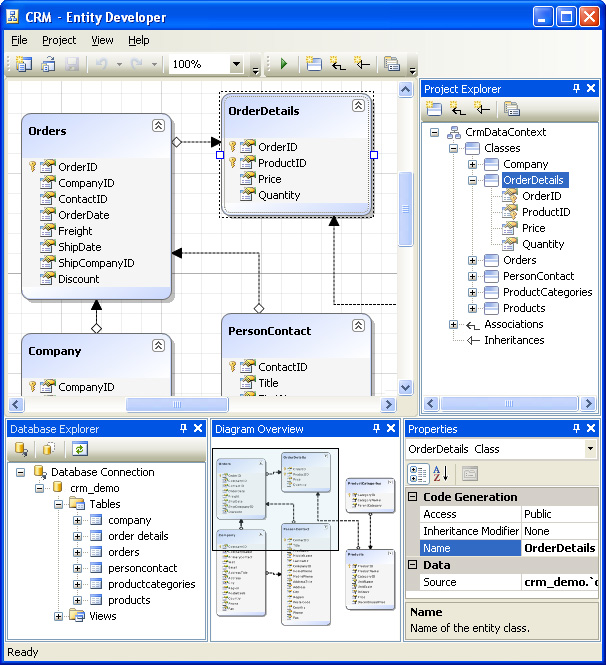Click New Class icon in main toolbar
The image size is (606, 665).
pyautogui.click(x=314, y=64)
